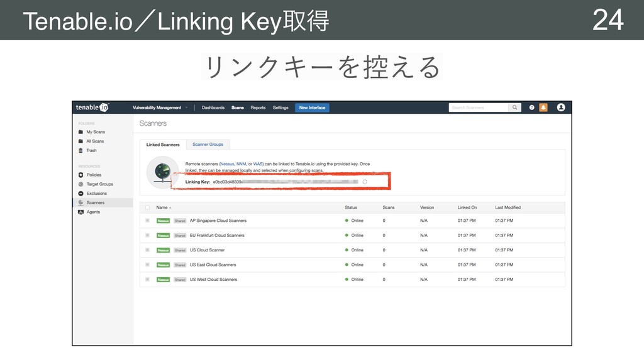
Task: Check the US Cloud Scanner checkbox
Action: [147, 250]
